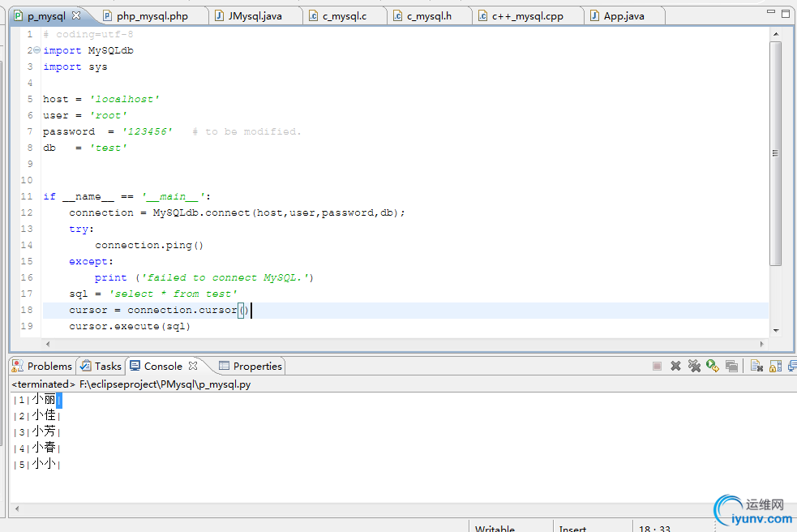Toggle the Scroll Lock icon in the Console

pos(776,367)
